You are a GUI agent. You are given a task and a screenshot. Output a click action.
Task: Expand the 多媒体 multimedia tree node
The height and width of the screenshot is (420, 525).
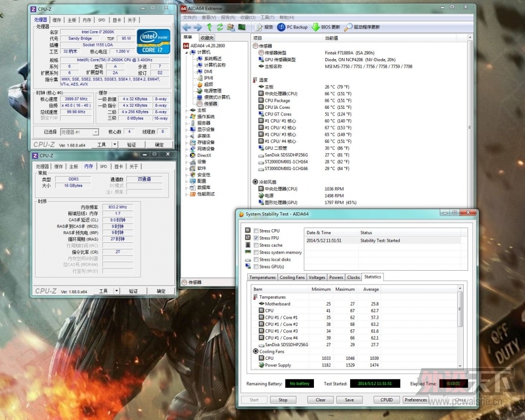(x=187, y=136)
